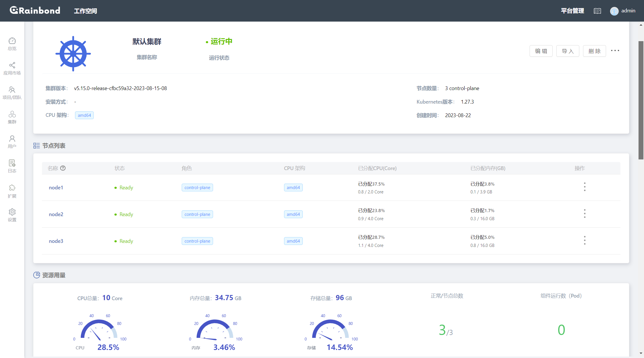Click the Kubernetes helm cluster logo
This screenshot has width=644, height=358.
[73, 54]
